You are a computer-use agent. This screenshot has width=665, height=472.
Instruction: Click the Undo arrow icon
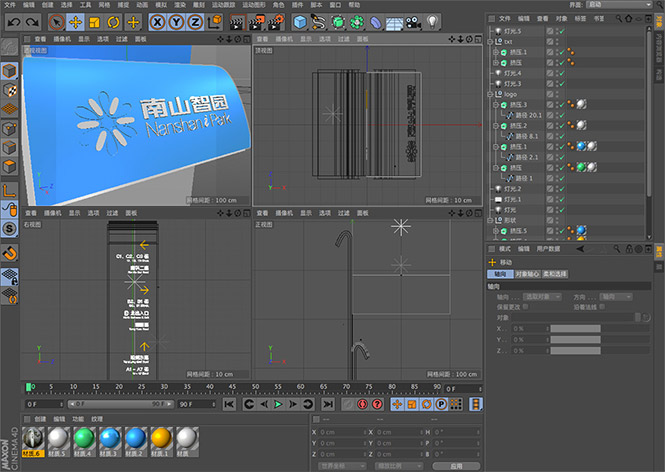[14, 22]
